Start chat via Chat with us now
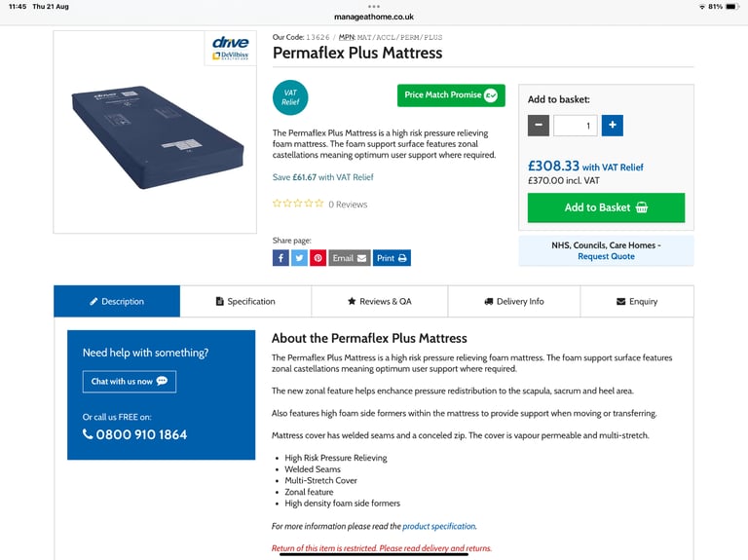This screenshot has width=748, height=560. (x=130, y=382)
